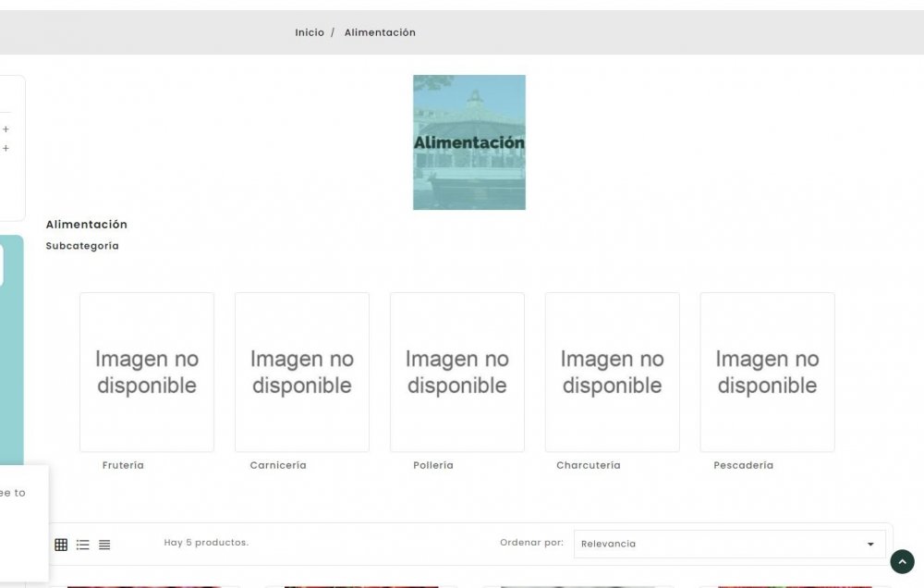Click the Alimentación page heading

click(x=87, y=224)
